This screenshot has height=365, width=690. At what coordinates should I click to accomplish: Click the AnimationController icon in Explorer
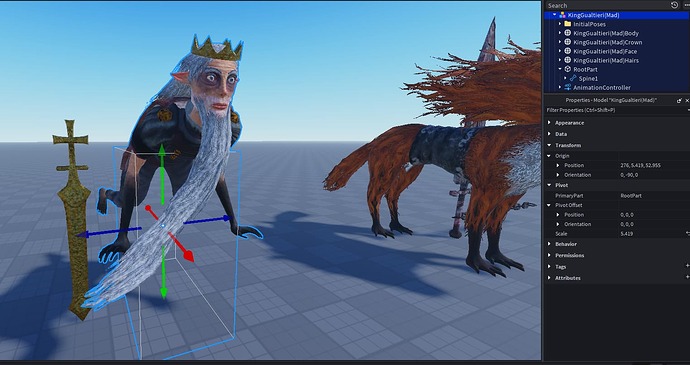point(568,87)
